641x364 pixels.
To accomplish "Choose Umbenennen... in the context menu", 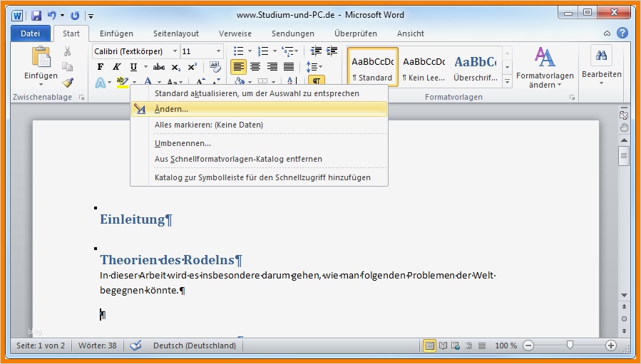I will [259, 143].
